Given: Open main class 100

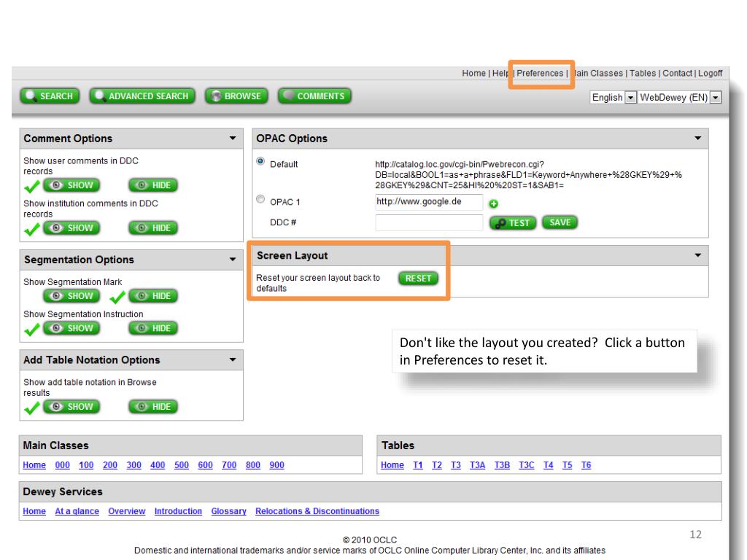Looking at the screenshot, I should (86, 464).
